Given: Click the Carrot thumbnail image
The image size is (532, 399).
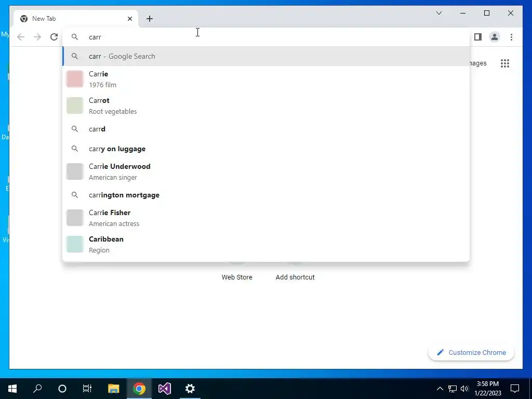Looking at the screenshot, I should [75, 105].
